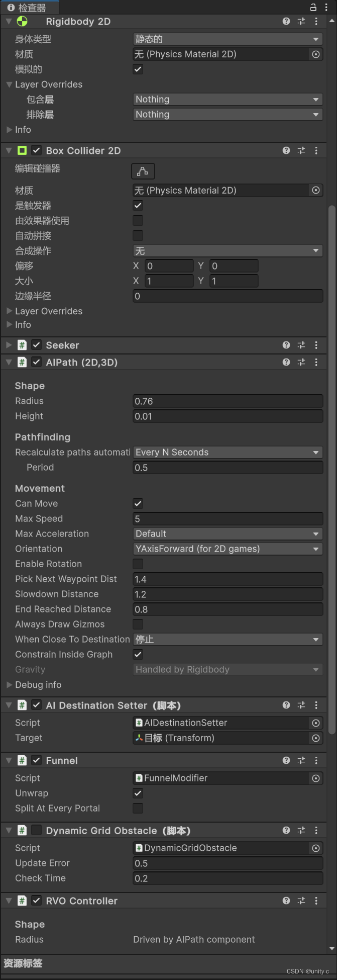Open the object picker for the AIDestinationSetter script
The height and width of the screenshot is (980, 337).
tap(315, 723)
